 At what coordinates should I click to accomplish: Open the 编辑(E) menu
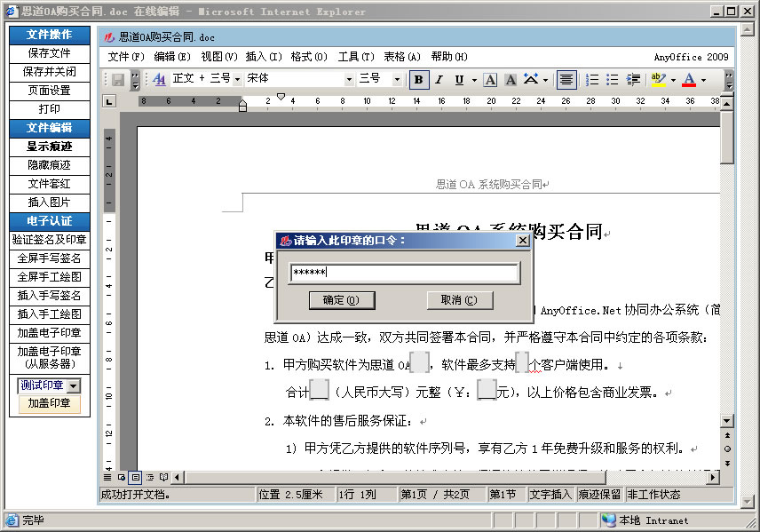(172, 57)
